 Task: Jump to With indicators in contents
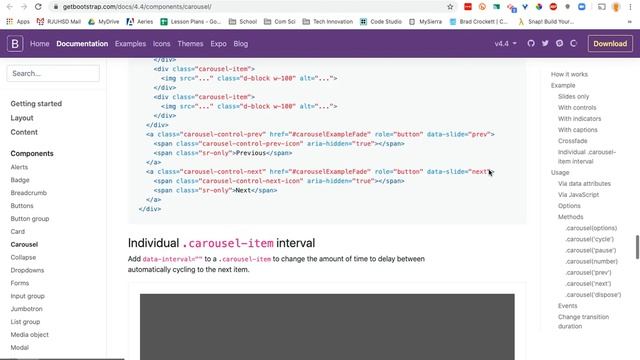(x=580, y=118)
